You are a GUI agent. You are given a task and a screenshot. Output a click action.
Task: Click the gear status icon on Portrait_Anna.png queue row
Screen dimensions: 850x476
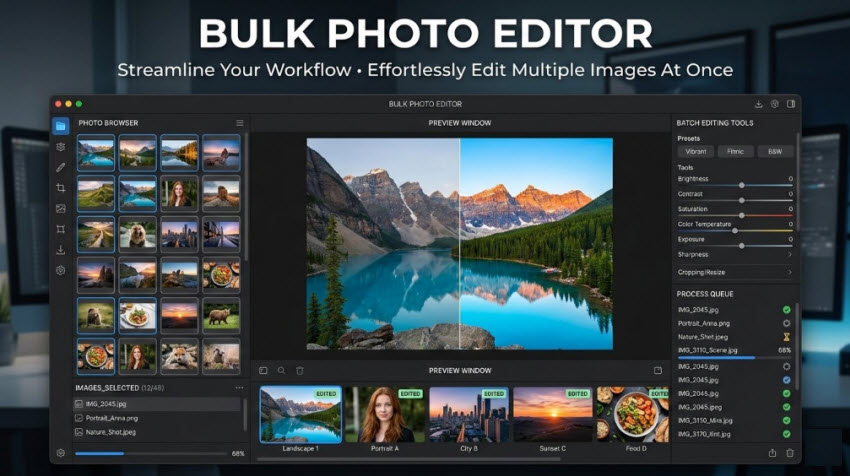pyautogui.click(x=787, y=323)
